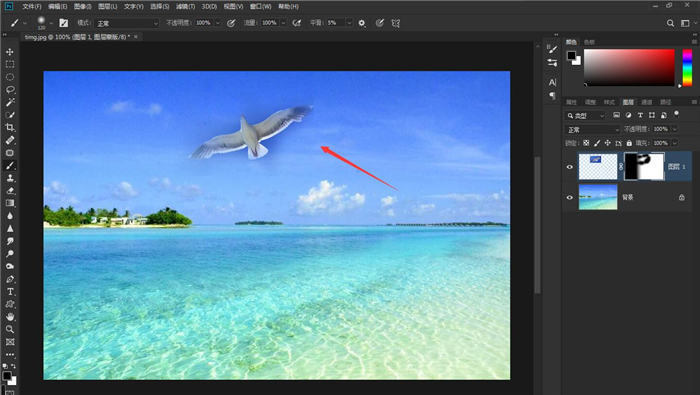This screenshot has height=395, width=700.
Task: Open the Filter menu
Action: tap(185, 7)
